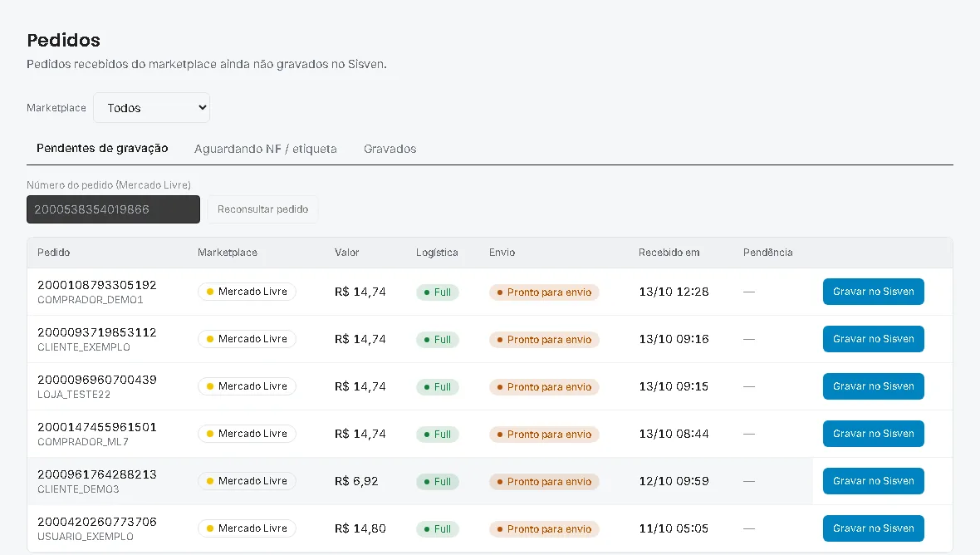The image size is (980, 555).
Task: Click the Full badge in COMPRADOR_DEMO1 row
Action: pyautogui.click(x=438, y=292)
